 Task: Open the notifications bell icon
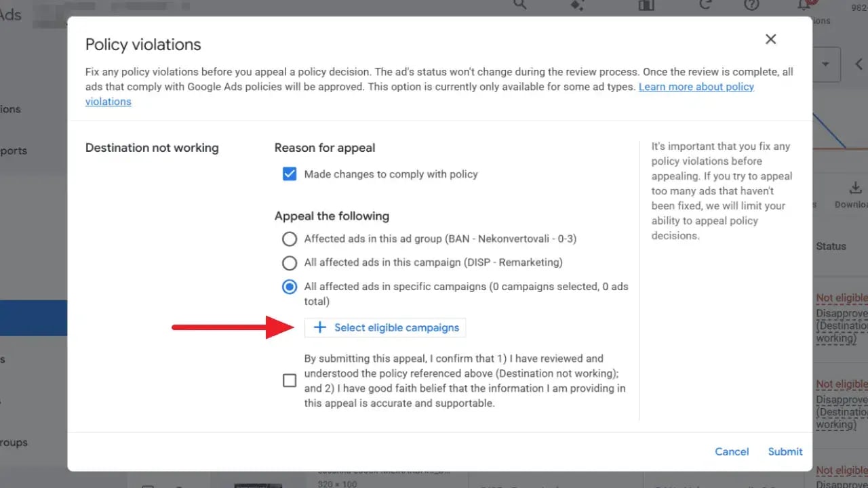tap(804, 5)
